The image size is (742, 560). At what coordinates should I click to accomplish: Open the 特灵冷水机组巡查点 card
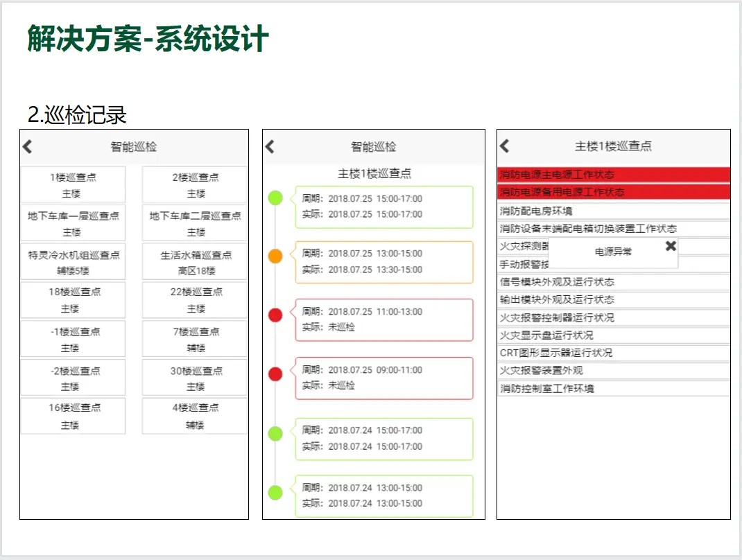pyautogui.click(x=73, y=262)
